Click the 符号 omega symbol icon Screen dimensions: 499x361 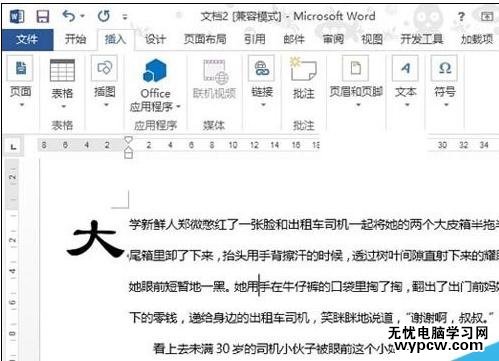tap(444, 68)
